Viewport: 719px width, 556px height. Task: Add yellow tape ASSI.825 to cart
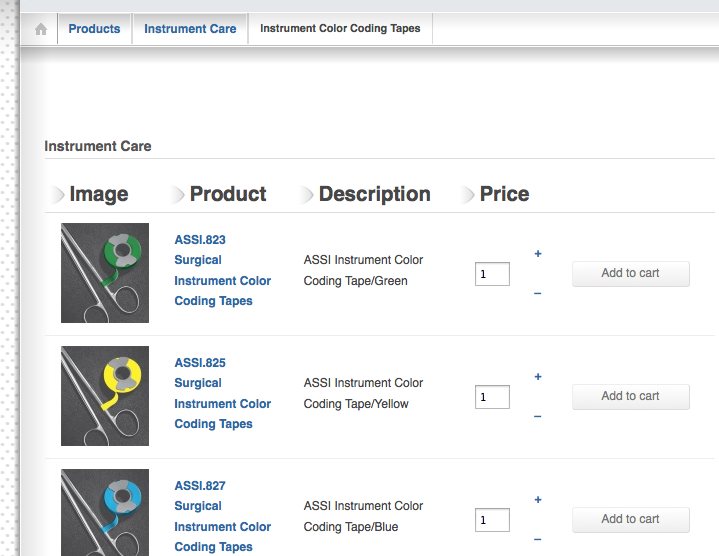630,396
